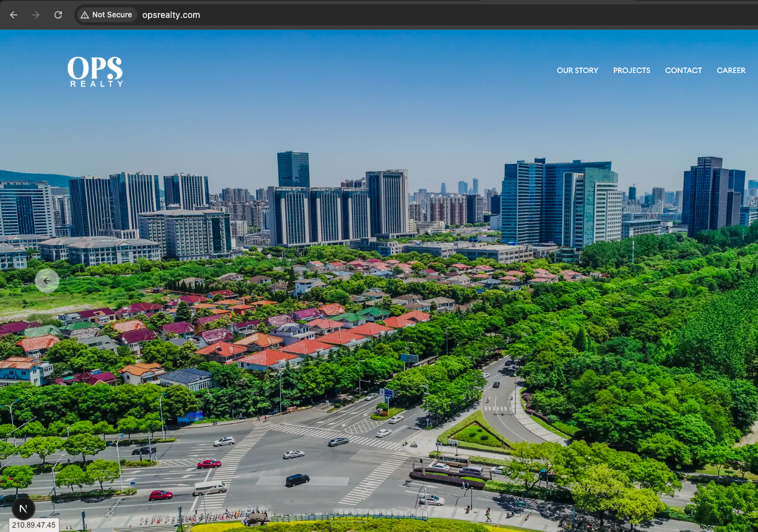Click the browser forward arrow
Screen dimensions: 758x532
coord(36,15)
